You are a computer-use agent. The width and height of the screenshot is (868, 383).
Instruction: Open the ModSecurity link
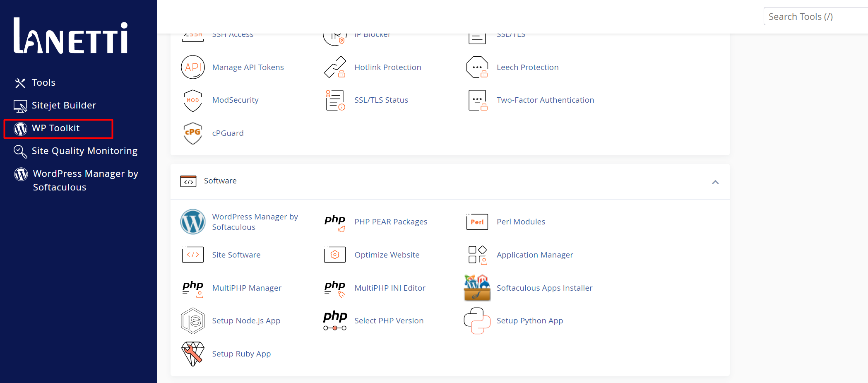pos(235,100)
